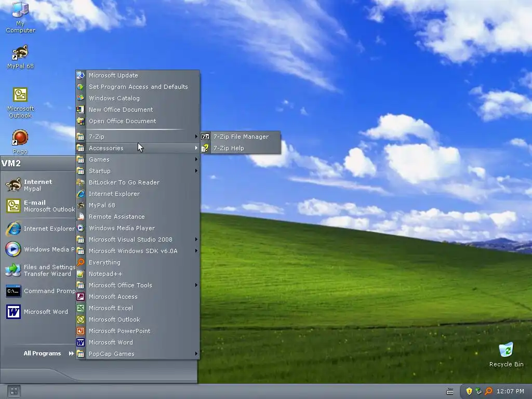
Task: Expand the Accessories submenu
Action: tap(138, 148)
